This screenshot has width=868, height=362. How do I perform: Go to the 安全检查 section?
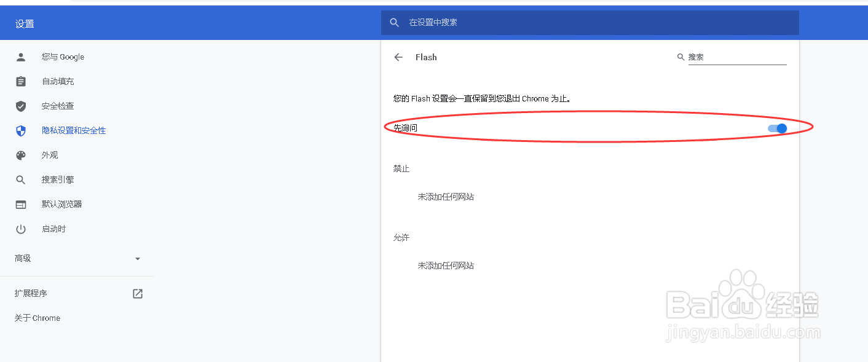(58, 106)
